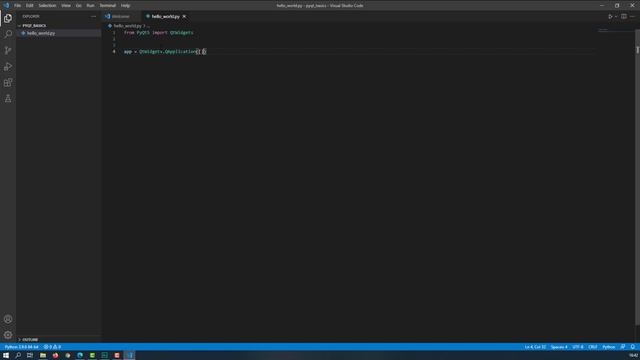Screen dimensions: 640x360
Task: Change end of line sequence CRLF
Action: tap(593, 347)
